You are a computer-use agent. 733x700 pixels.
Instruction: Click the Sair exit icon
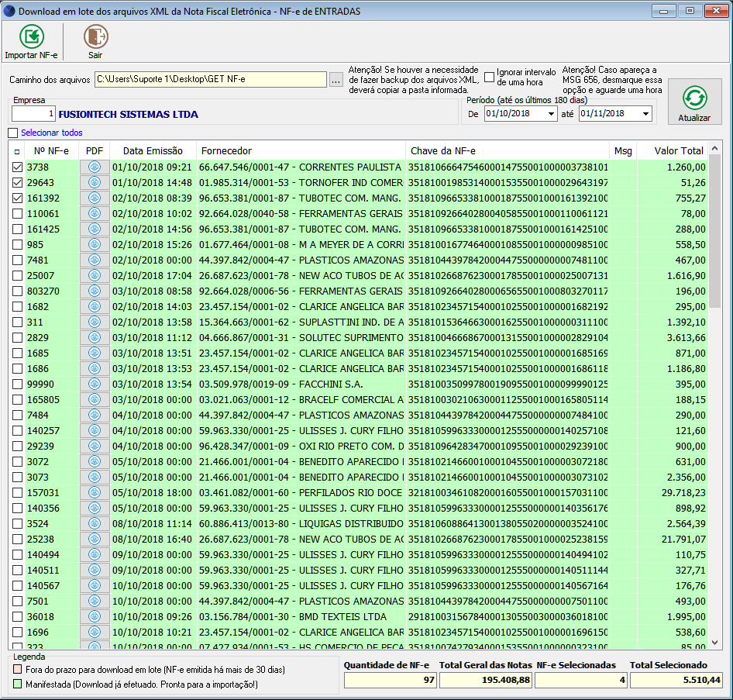[95, 36]
